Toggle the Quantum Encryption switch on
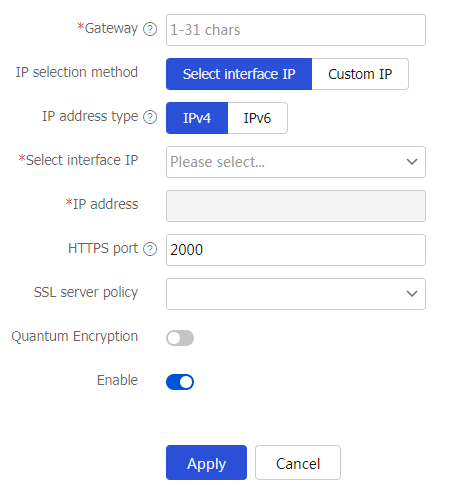Viewport: 470px width, 485px height. pyautogui.click(x=180, y=338)
